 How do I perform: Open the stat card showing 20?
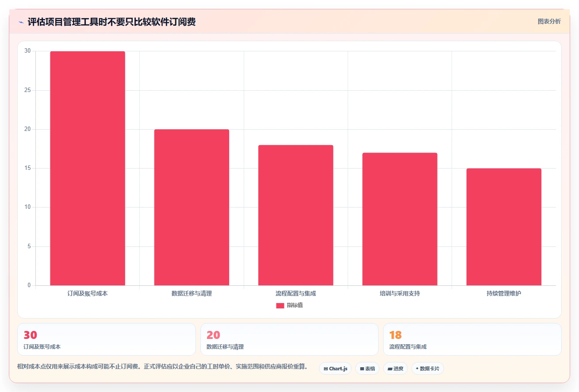289,339
